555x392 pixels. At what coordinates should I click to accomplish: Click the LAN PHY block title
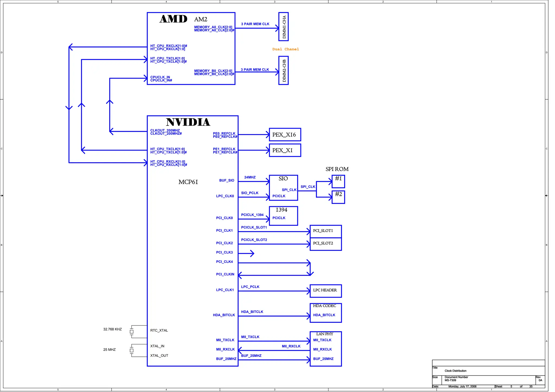[x=325, y=334]
